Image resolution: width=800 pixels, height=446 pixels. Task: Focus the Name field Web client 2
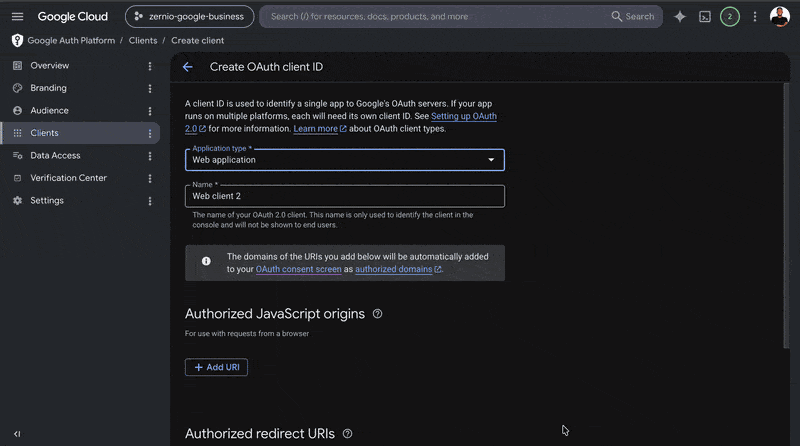[x=345, y=196]
